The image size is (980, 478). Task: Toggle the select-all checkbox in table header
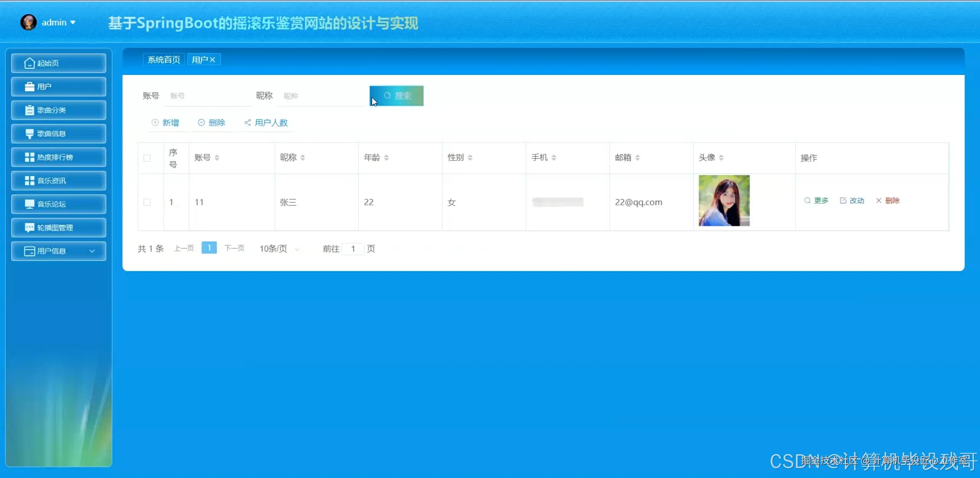point(147,158)
